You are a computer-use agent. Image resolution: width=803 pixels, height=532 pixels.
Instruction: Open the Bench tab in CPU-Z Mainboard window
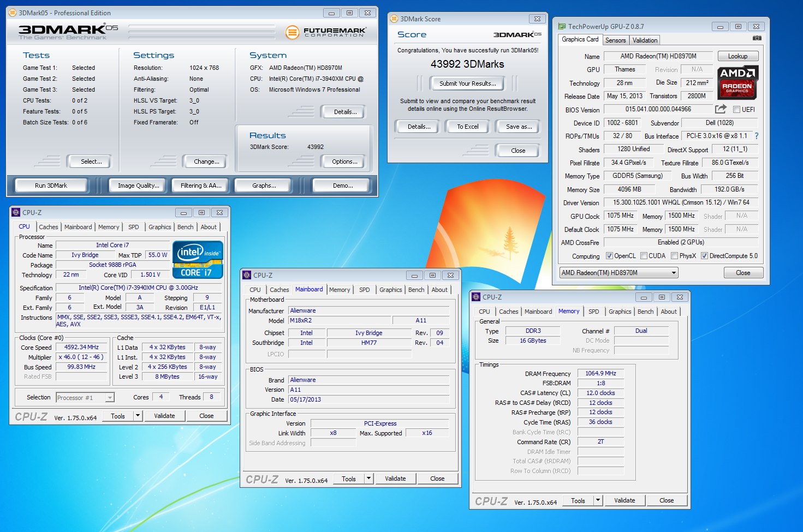click(416, 290)
